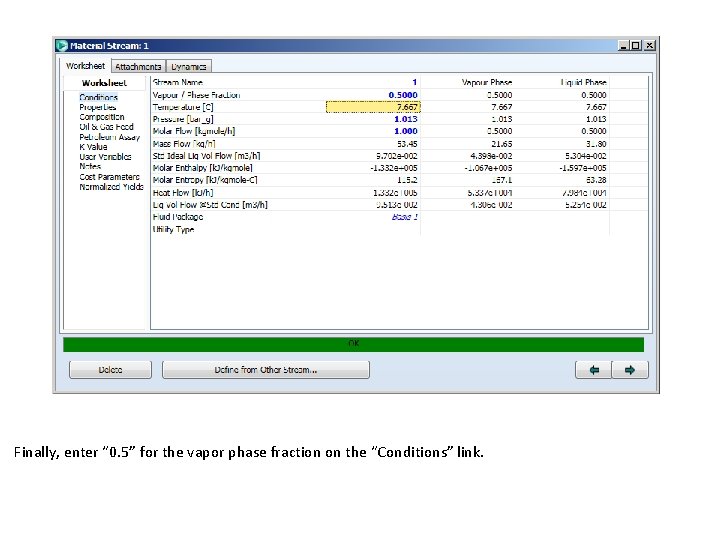The height and width of the screenshot is (540, 720).
Task: Click the right arrow next stream button
Action: click(630, 370)
